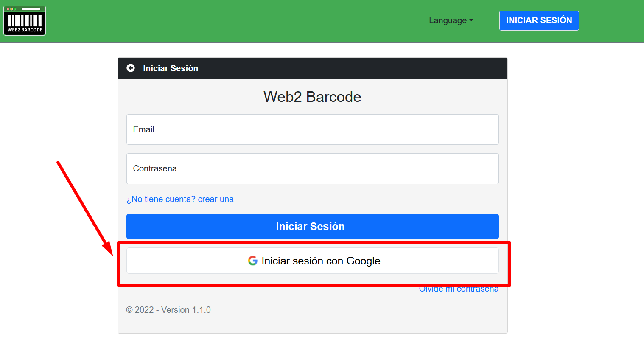This screenshot has height=351, width=644.
Task: Click the Google G icon
Action: (253, 261)
